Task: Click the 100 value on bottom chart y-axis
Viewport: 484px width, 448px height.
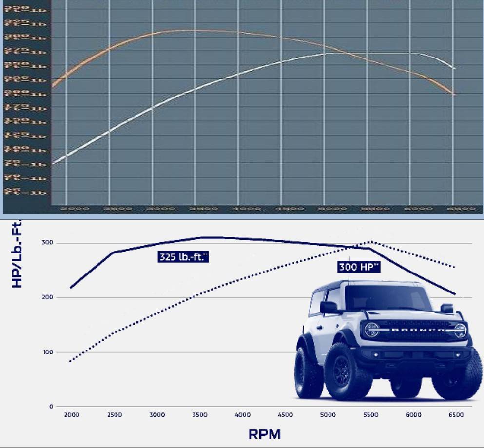Action: pyautogui.click(x=47, y=352)
